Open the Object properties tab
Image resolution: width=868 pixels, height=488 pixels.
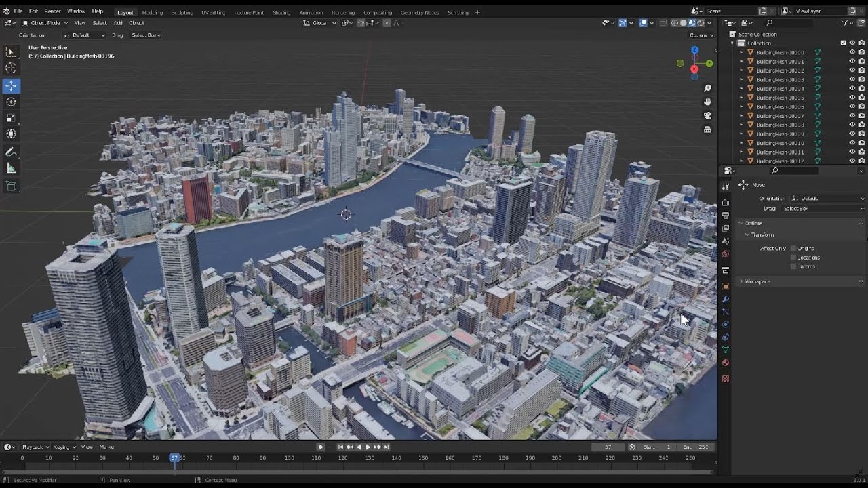pos(726,286)
